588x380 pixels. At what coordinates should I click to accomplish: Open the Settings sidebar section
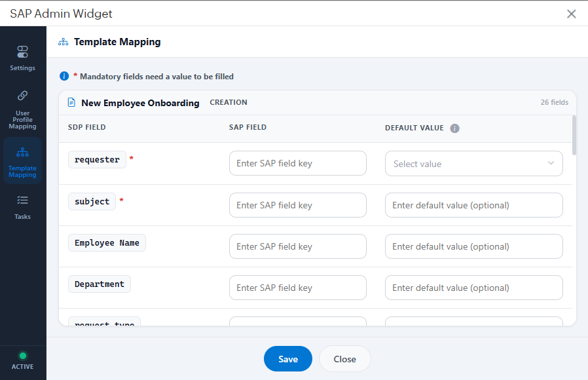pos(22,58)
